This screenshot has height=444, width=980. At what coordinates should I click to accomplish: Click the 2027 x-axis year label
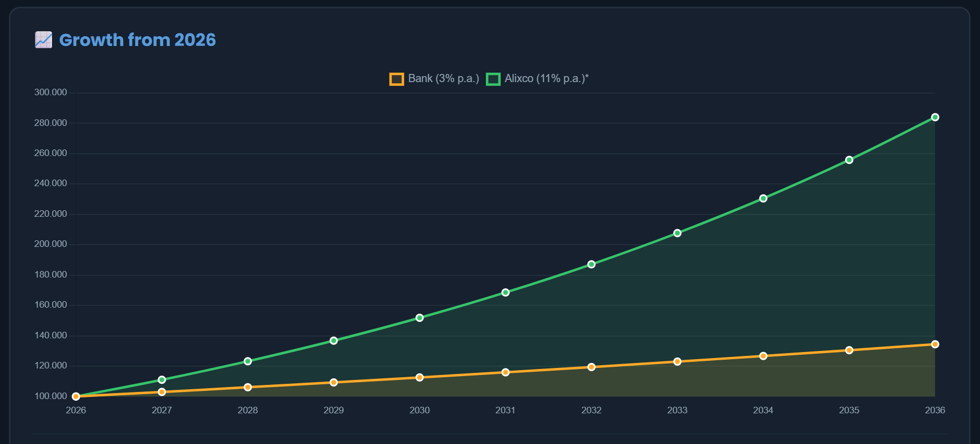[x=162, y=410]
